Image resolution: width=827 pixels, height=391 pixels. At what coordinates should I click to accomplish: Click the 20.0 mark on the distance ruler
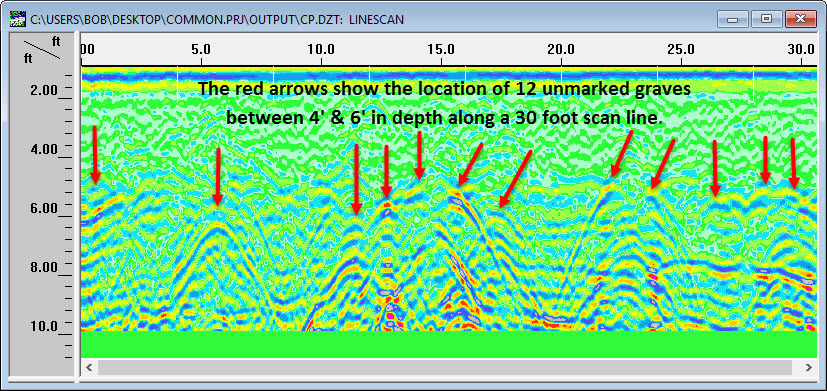(x=561, y=49)
